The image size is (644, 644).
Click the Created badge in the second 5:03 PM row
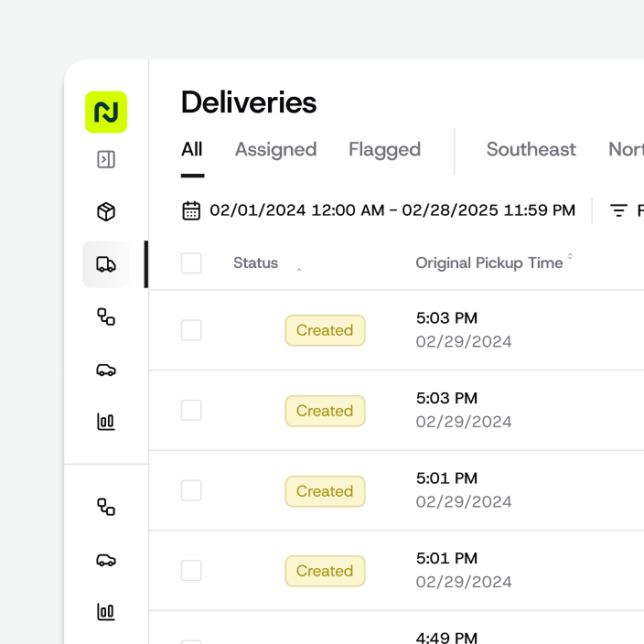[325, 411]
